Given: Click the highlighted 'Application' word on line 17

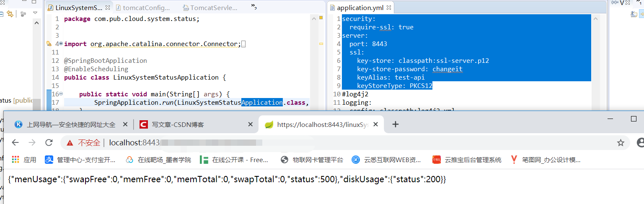Looking at the screenshot, I should pos(262,103).
